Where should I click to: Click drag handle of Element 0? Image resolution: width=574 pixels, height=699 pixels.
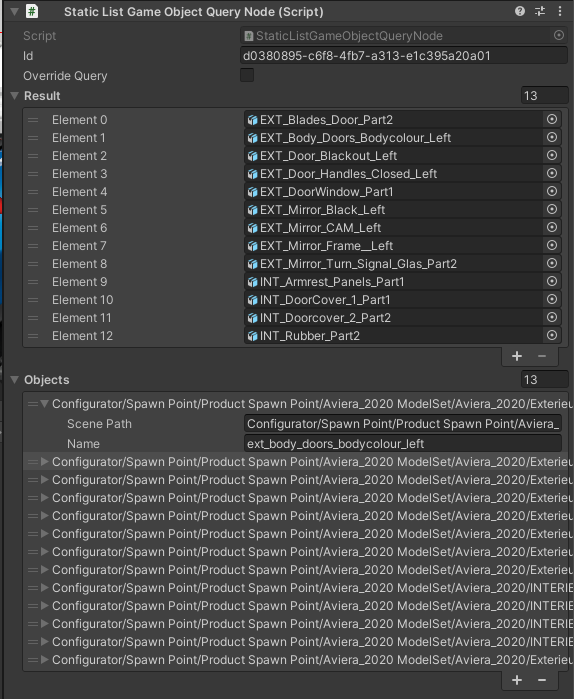pos(33,120)
